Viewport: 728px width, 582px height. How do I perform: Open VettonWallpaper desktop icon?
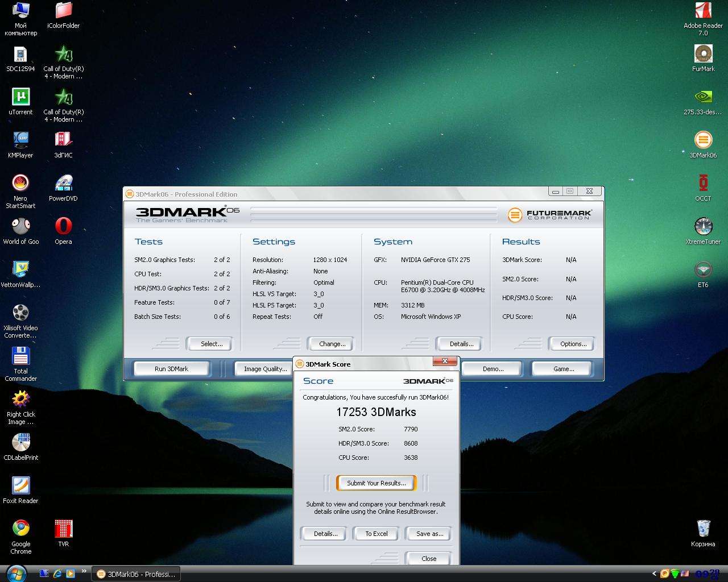pos(20,275)
